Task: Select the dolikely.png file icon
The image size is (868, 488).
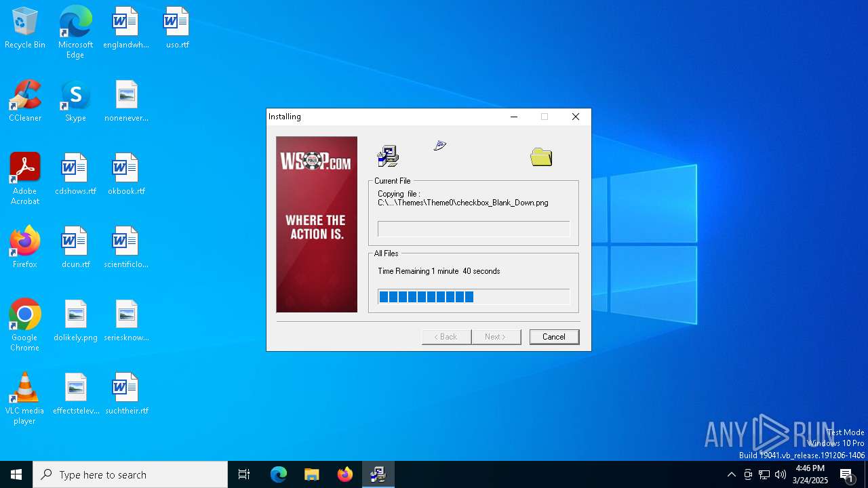Action: [x=75, y=321]
